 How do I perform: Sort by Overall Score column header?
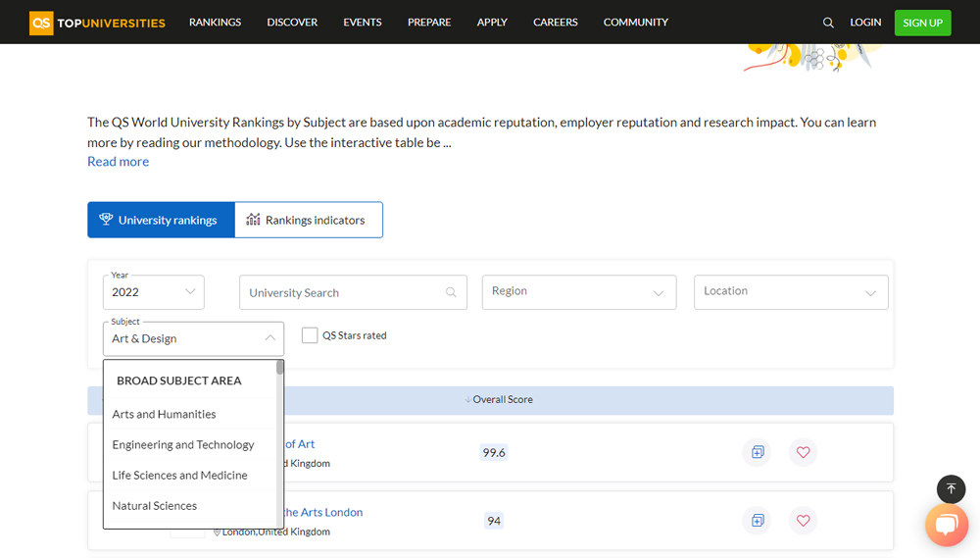[x=499, y=400]
